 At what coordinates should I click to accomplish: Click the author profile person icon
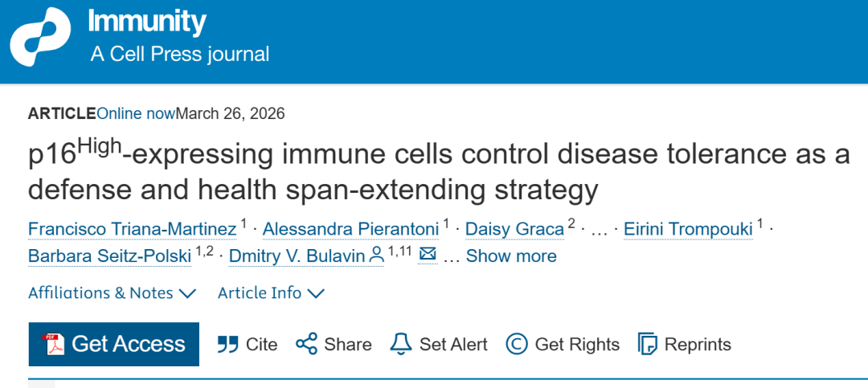click(376, 255)
